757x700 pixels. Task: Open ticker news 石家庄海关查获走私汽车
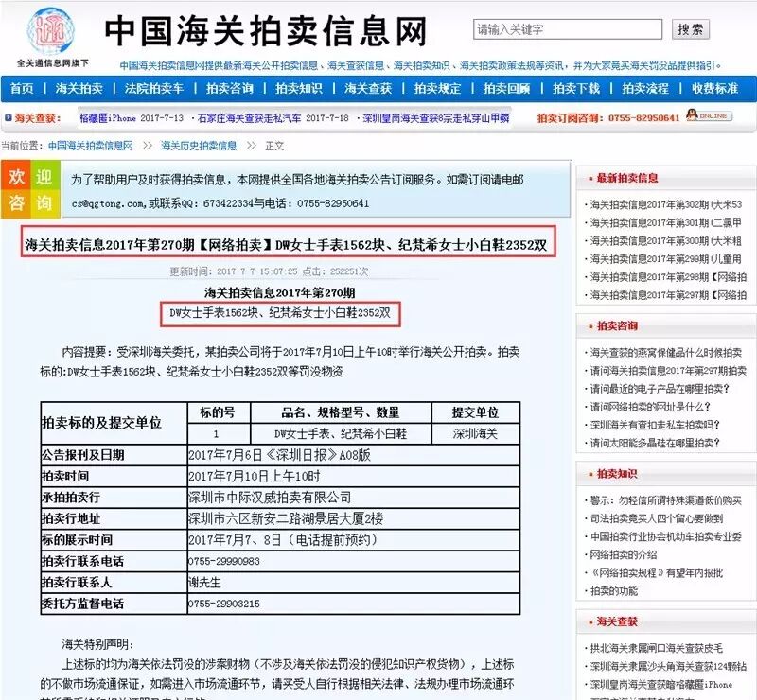click(x=249, y=118)
